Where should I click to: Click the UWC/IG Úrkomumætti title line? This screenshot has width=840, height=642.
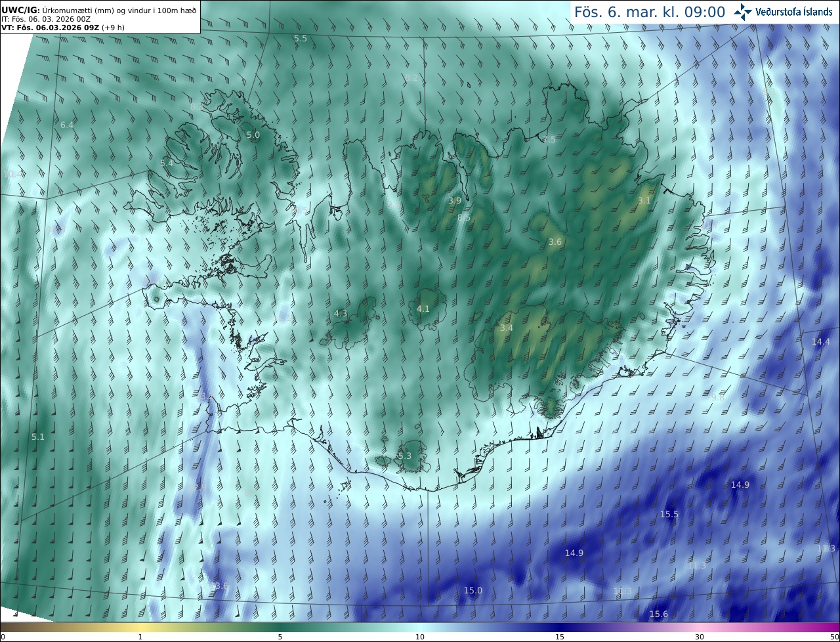click(98, 10)
